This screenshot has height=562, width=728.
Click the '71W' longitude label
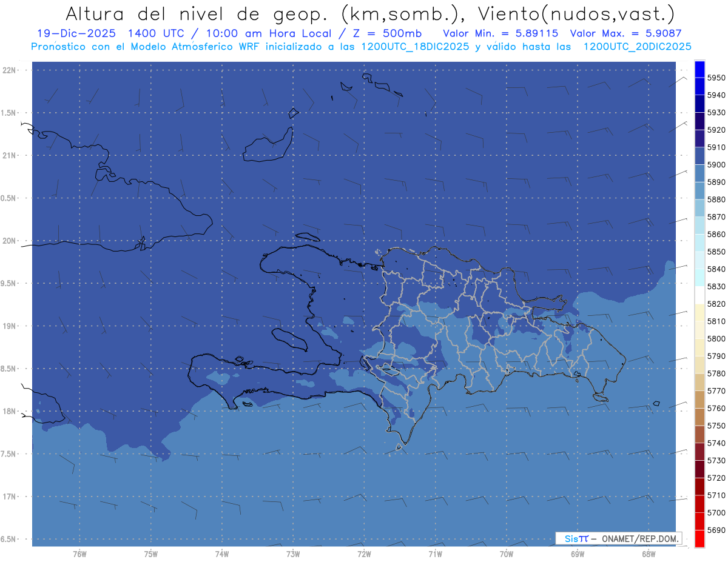tap(435, 554)
